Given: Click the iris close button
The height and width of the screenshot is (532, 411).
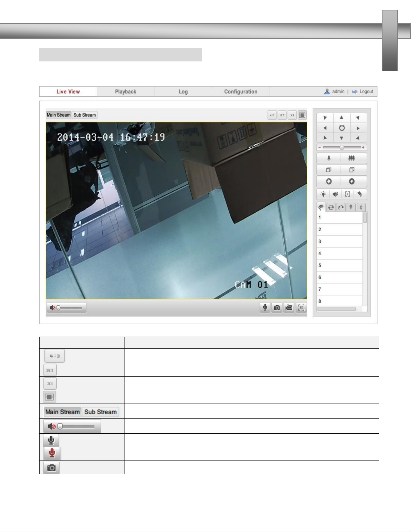Looking at the screenshot, I should tap(352, 181).
